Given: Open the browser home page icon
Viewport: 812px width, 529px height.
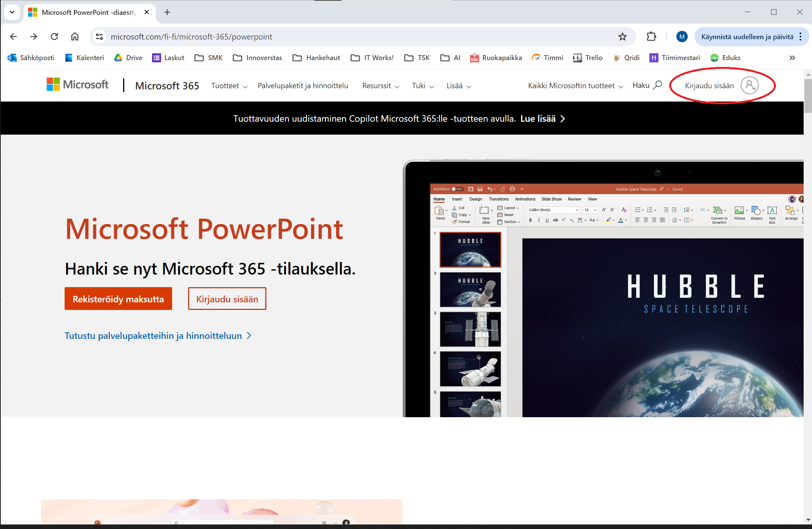Looking at the screenshot, I should tap(75, 37).
